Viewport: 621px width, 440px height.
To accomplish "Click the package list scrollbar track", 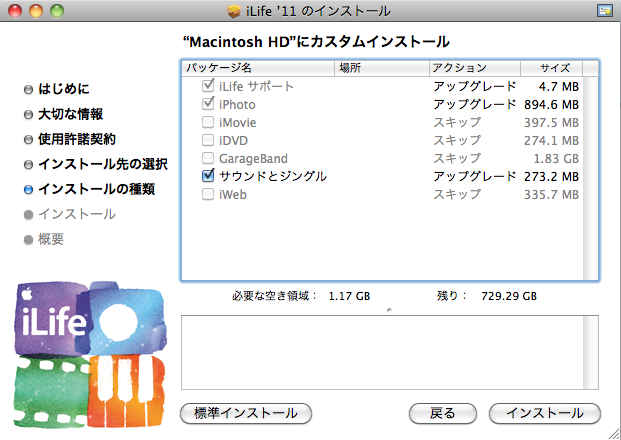I will (591, 178).
